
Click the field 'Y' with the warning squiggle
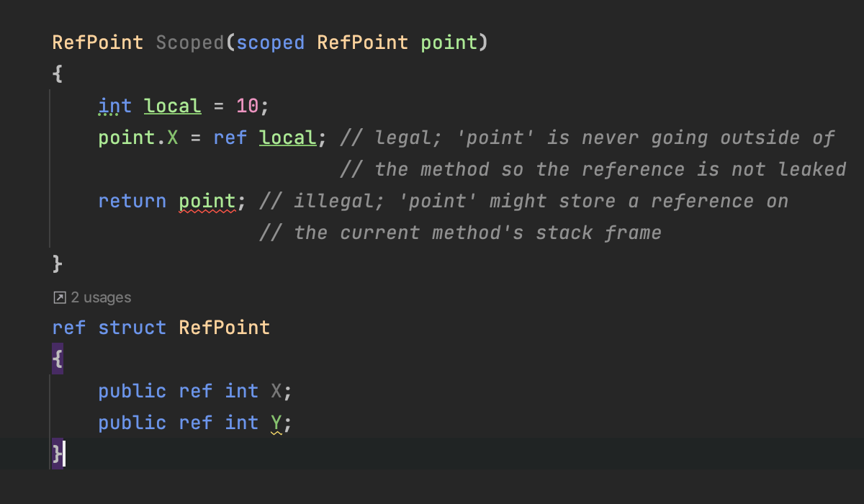(x=276, y=423)
